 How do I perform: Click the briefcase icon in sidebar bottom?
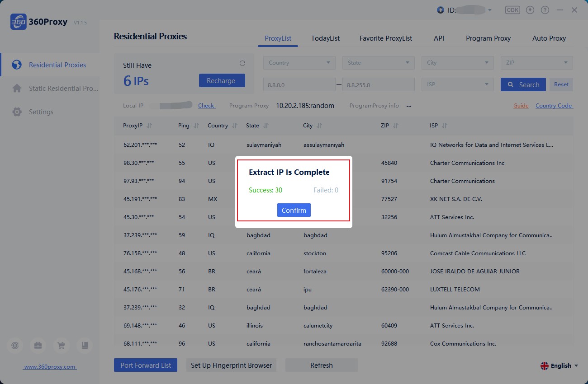[38, 346]
